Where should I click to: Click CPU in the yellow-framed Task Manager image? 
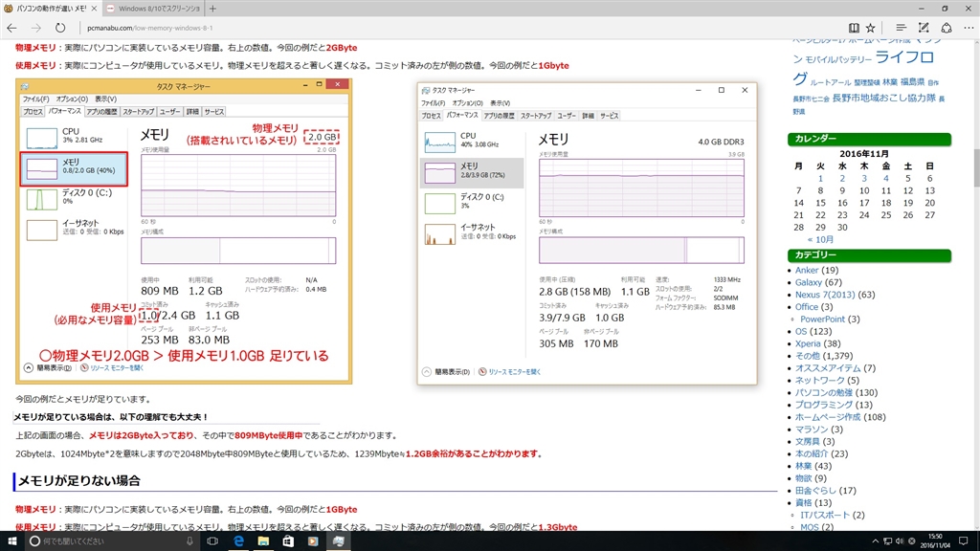(74, 136)
